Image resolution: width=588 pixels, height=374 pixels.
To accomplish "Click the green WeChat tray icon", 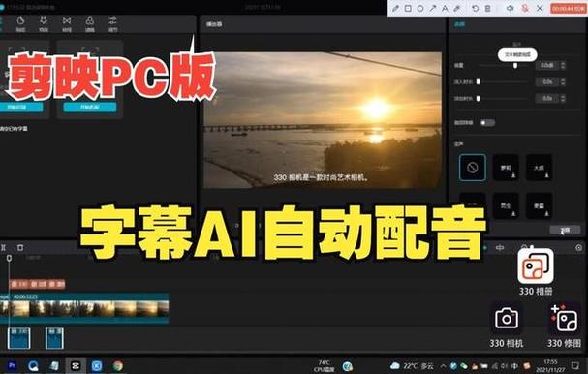I will click(x=463, y=365).
